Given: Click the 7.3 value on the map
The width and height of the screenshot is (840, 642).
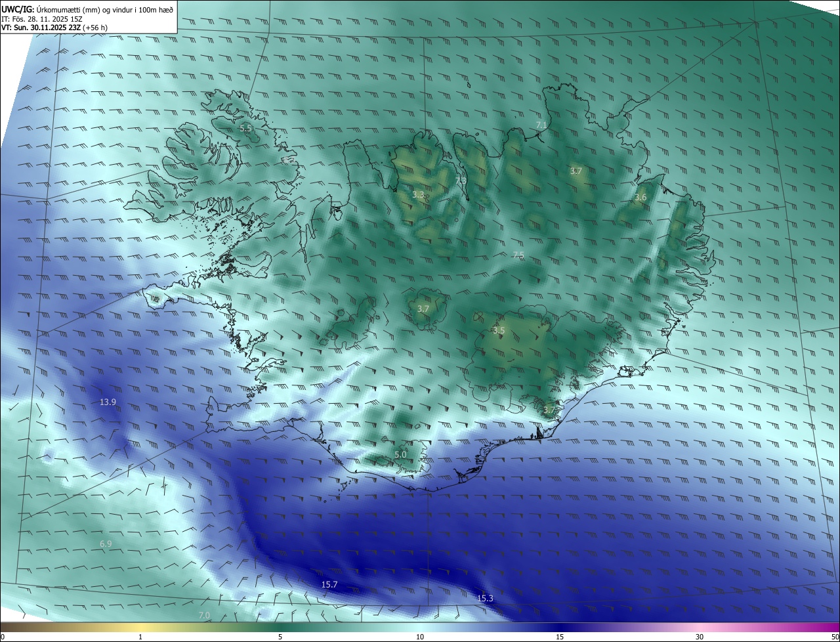Looking at the screenshot, I should (461, 181).
